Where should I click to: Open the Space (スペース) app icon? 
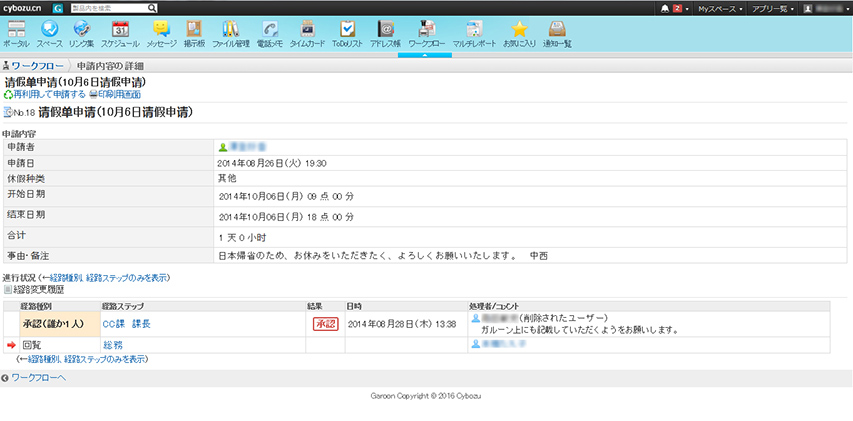[50, 29]
